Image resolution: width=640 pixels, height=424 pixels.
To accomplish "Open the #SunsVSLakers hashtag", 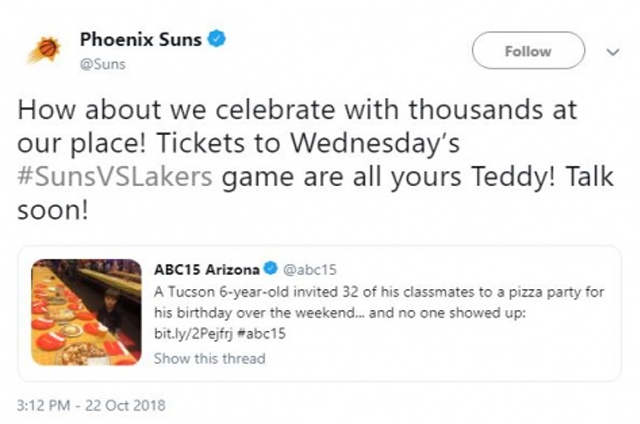I will pos(117,180).
